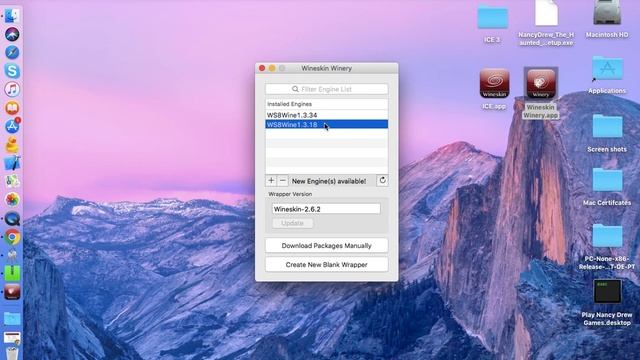640x360 pixels.
Task: Select WS8Wine1.3.34 engine row
Action: tap(327, 115)
